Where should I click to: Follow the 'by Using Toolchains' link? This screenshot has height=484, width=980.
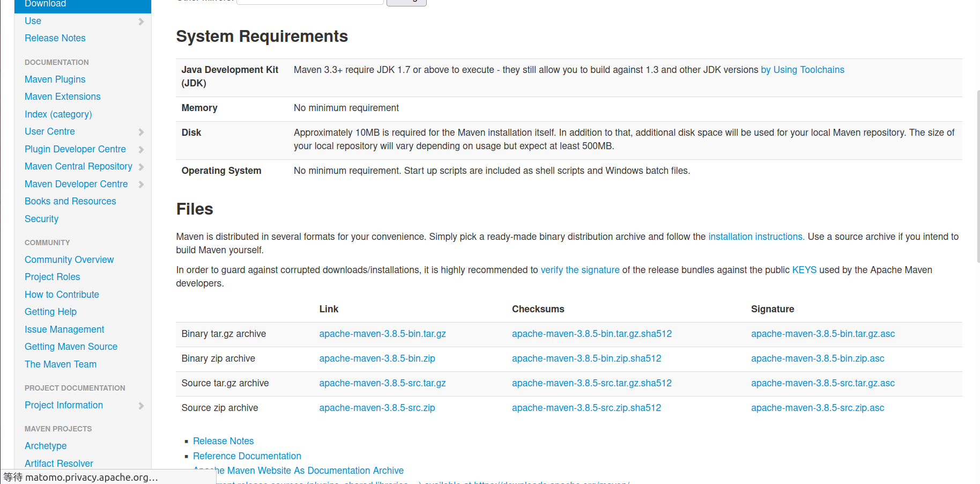click(803, 70)
